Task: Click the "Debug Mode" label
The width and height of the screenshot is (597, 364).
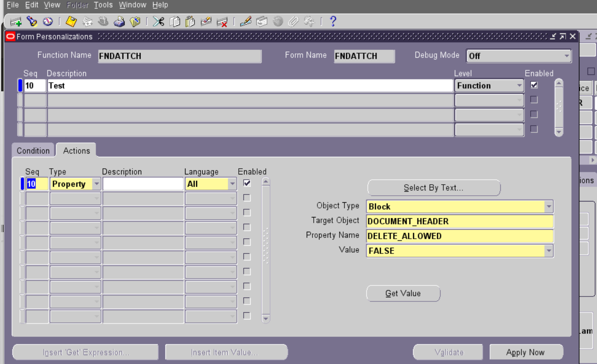Action: [x=437, y=55]
